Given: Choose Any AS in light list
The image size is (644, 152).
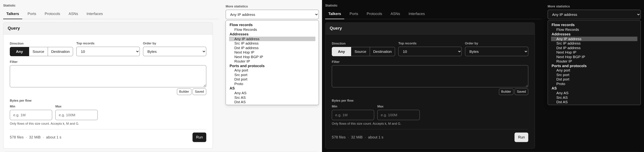Looking at the screenshot, I should [x=272, y=93].
